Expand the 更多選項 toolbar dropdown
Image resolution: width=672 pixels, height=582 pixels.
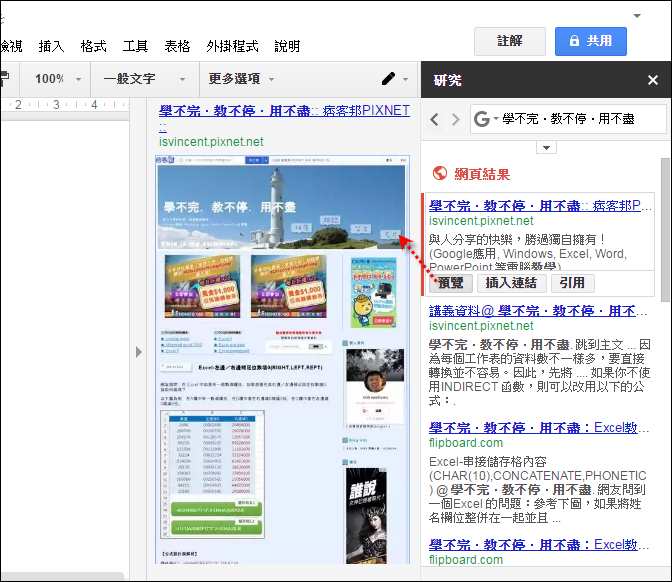242,79
